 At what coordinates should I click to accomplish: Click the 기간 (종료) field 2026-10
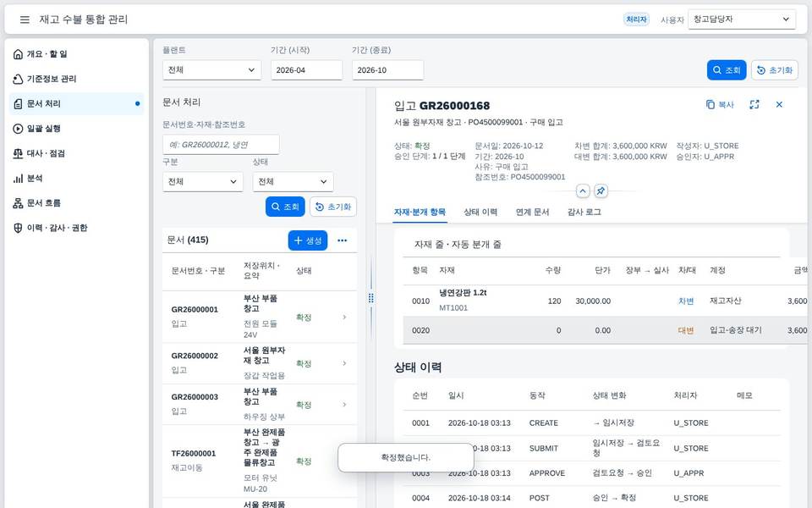[x=387, y=70]
